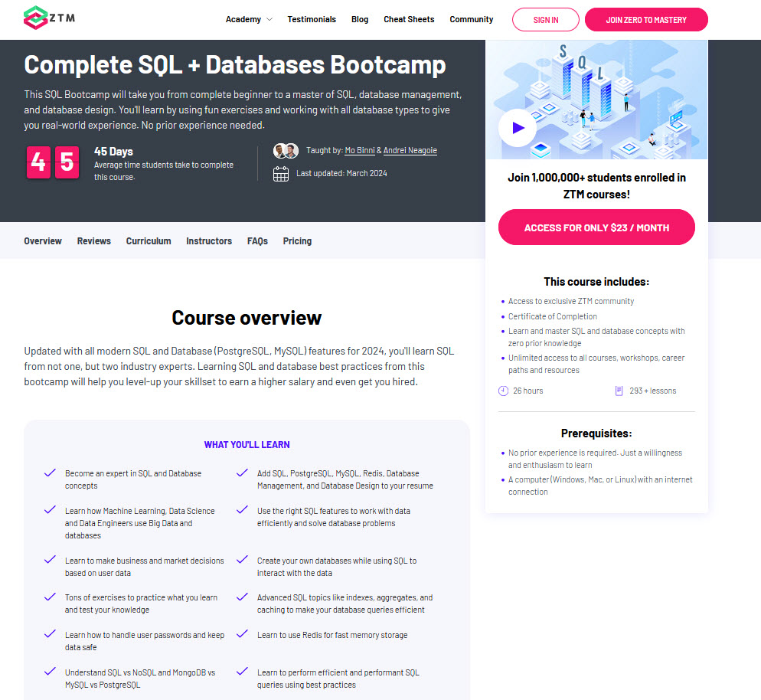The height and width of the screenshot is (700, 761).
Task: Click 'This course includes:' heading
Action: pos(596,282)
